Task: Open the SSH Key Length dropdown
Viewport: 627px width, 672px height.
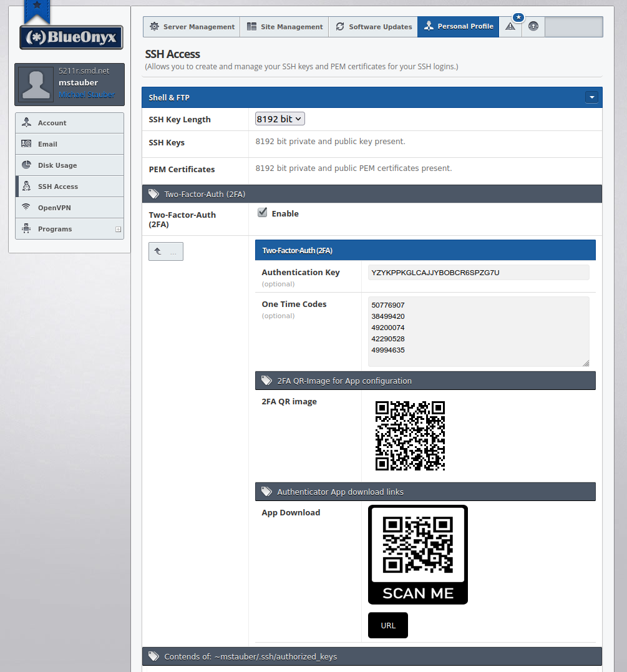Action: click(x=280, y=119)
